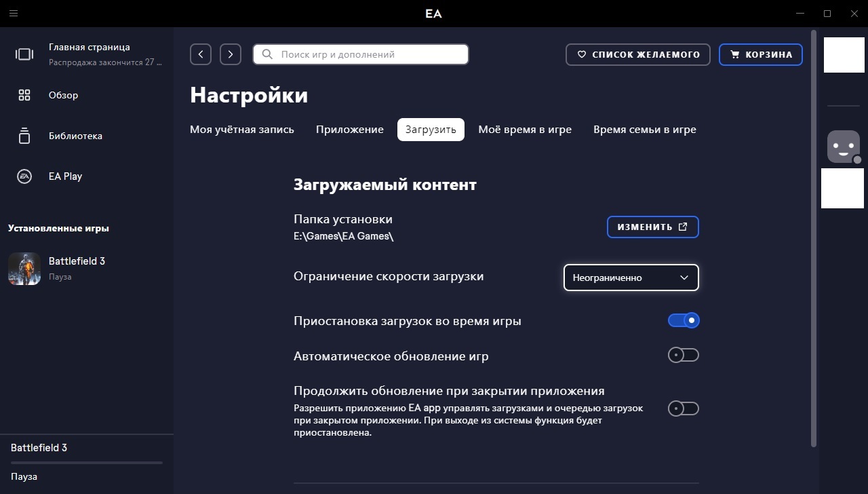Click the Battlefield 3 game cover thumbnail

(x=24, y=269)
